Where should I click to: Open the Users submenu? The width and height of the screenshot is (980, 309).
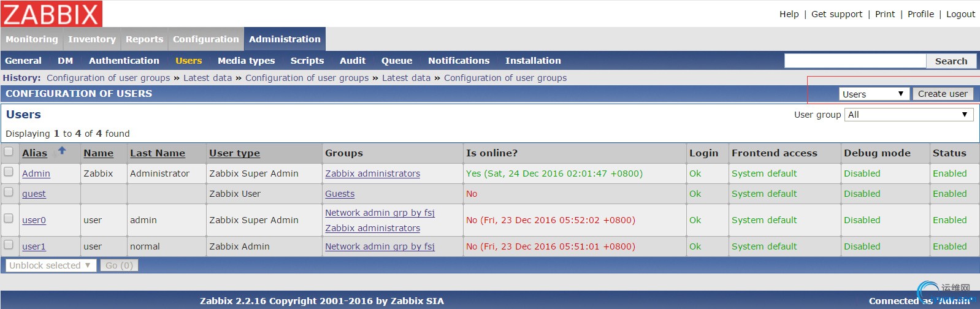188,61
